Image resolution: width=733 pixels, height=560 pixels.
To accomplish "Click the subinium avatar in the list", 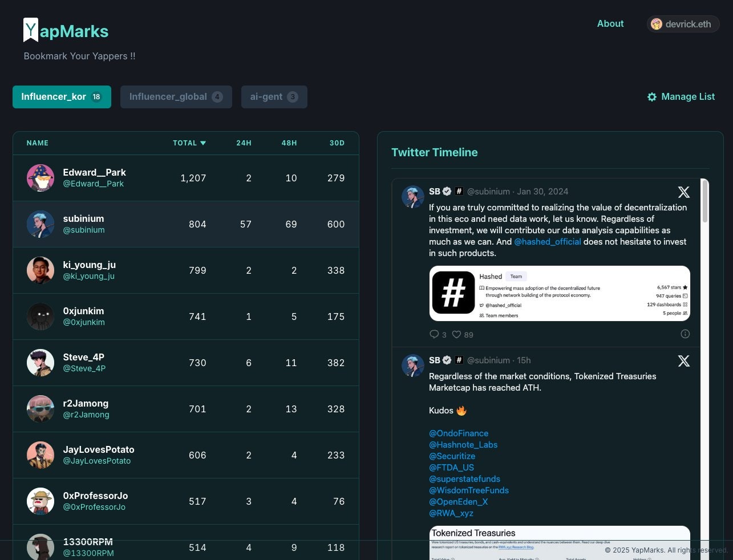I will point(41,224).
